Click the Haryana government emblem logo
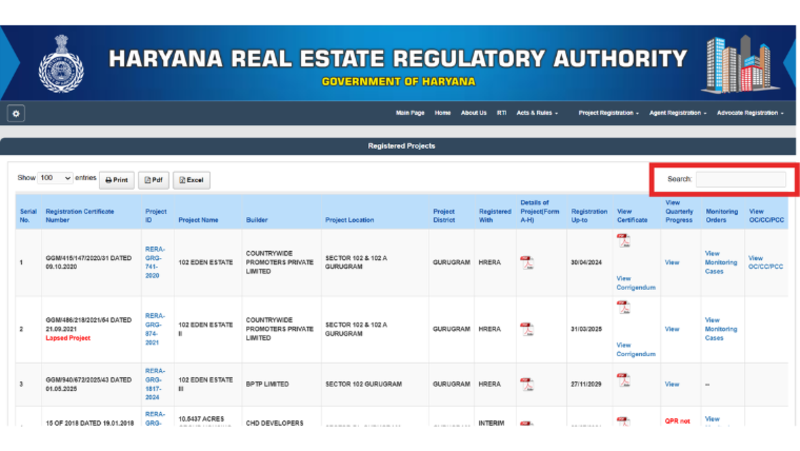Image resolution: width=800 pixels, height=451 pixels. (61, 64)
